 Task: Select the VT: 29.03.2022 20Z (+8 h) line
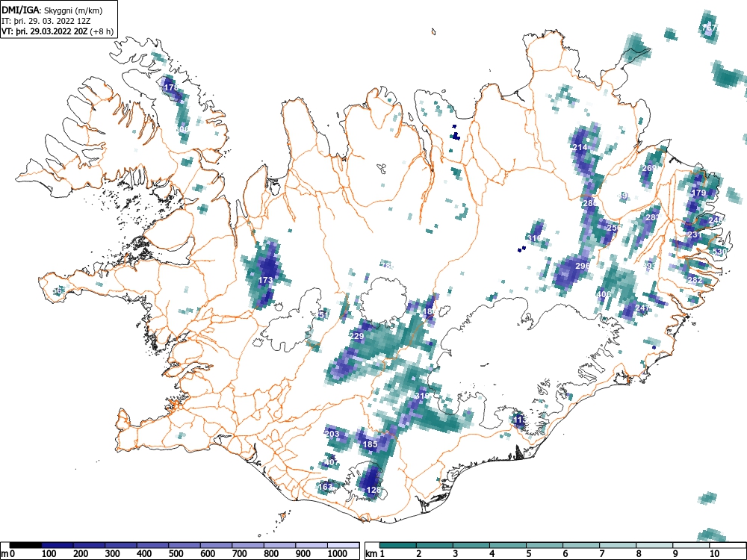[x=58, y=31]
